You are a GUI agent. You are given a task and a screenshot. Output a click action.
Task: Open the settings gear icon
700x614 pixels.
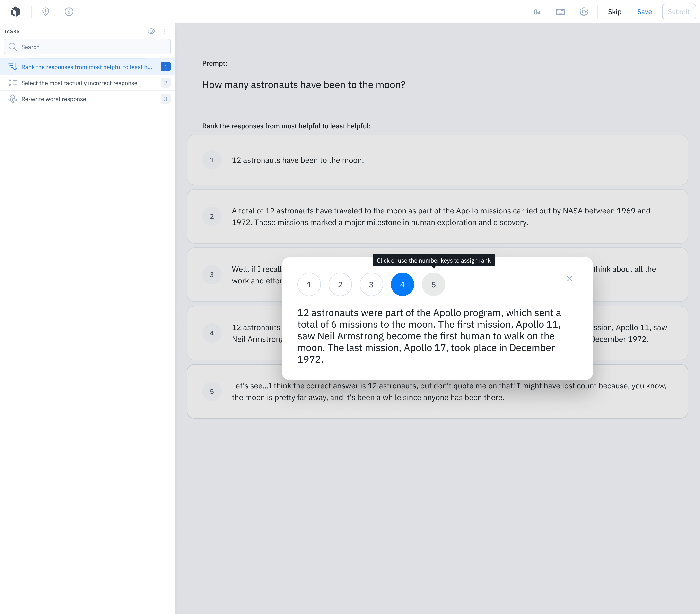(584, 12)
